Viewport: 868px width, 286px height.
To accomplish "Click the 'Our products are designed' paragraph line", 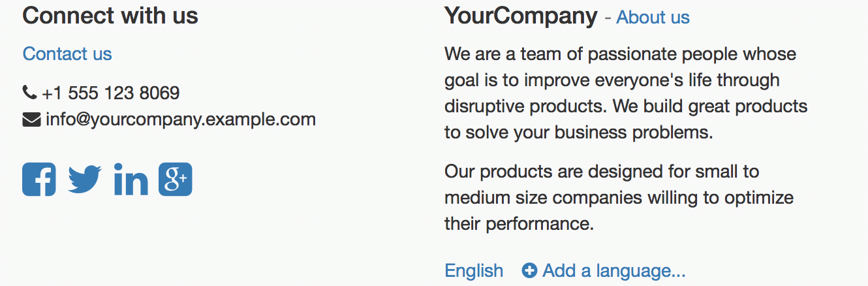I will coord(602,172).
